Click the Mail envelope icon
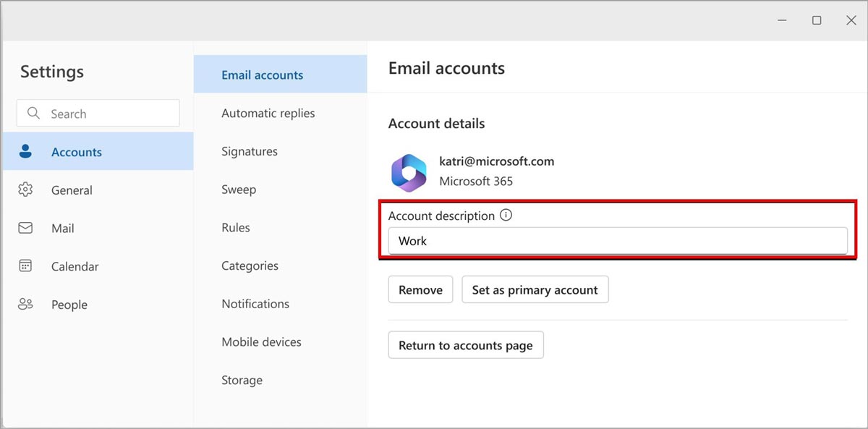The width and height of the screenshot is (868, 429). coord(25,229)
